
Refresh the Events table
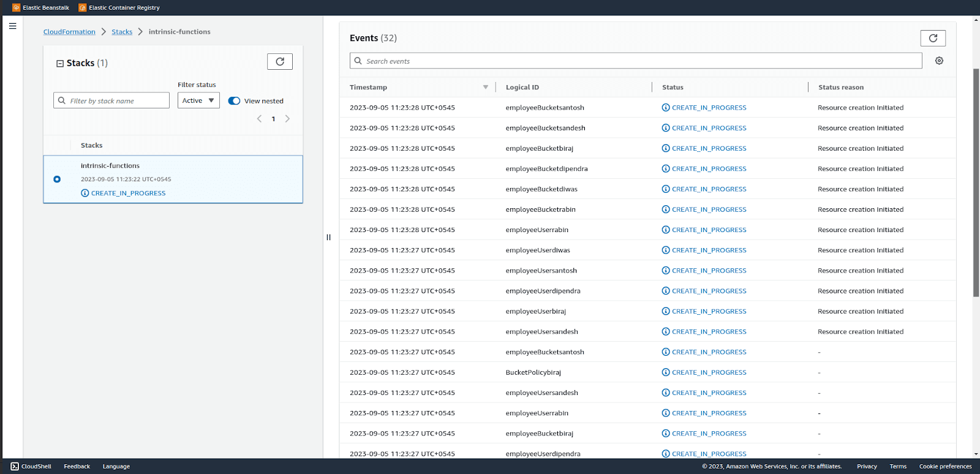click(x=933, y=38)
